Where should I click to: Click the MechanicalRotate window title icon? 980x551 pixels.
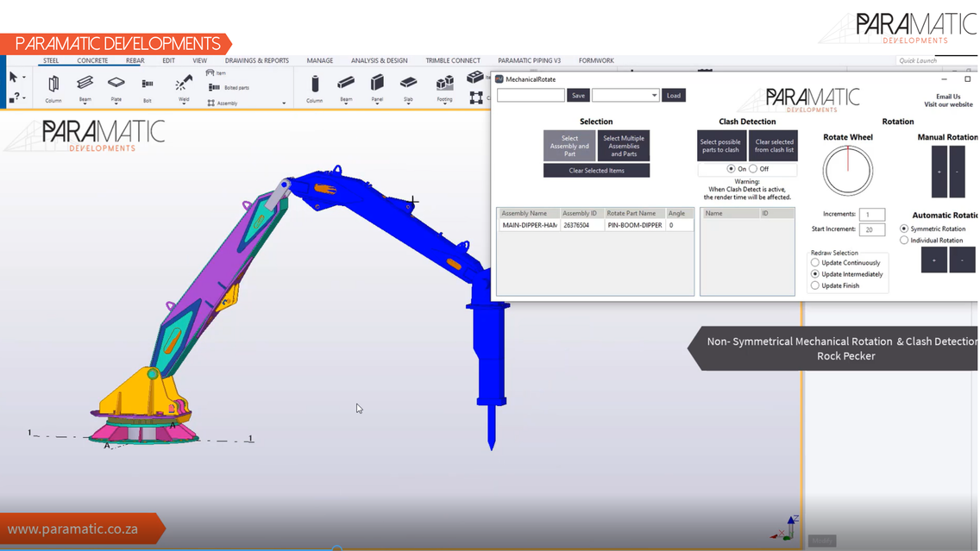(x=499, y=79)
